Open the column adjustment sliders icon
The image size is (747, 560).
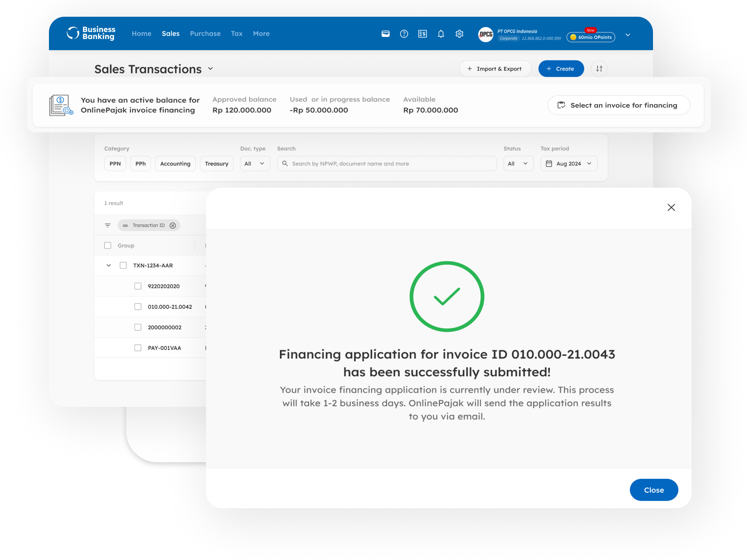(x=599, y=69)
